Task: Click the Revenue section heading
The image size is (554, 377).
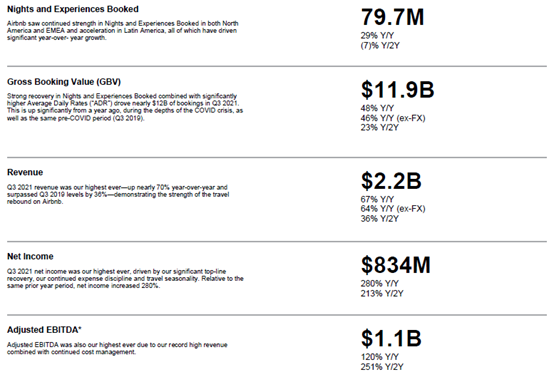Action: 25,172
